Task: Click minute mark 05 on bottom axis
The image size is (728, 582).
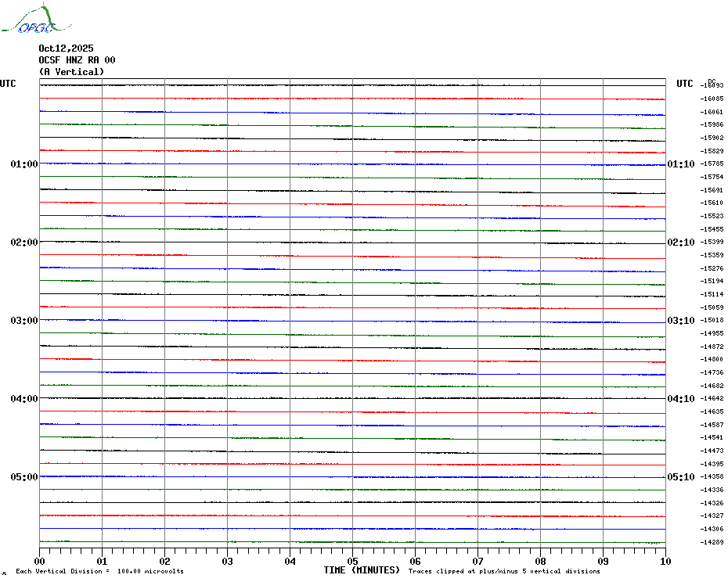Action: pos(352,561)
